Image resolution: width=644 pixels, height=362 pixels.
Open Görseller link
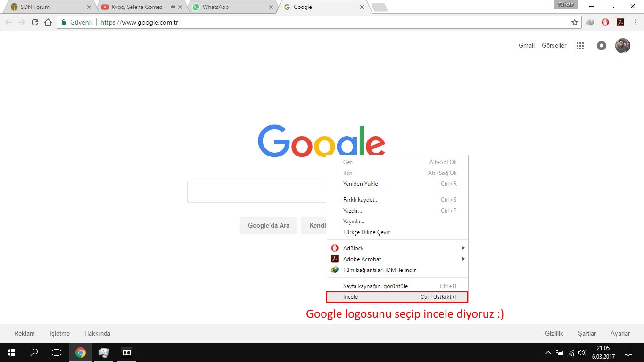tap(554, 46)
